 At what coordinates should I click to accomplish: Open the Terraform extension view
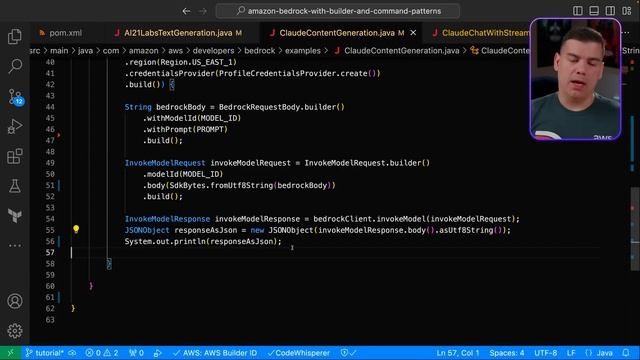(15, 216)
